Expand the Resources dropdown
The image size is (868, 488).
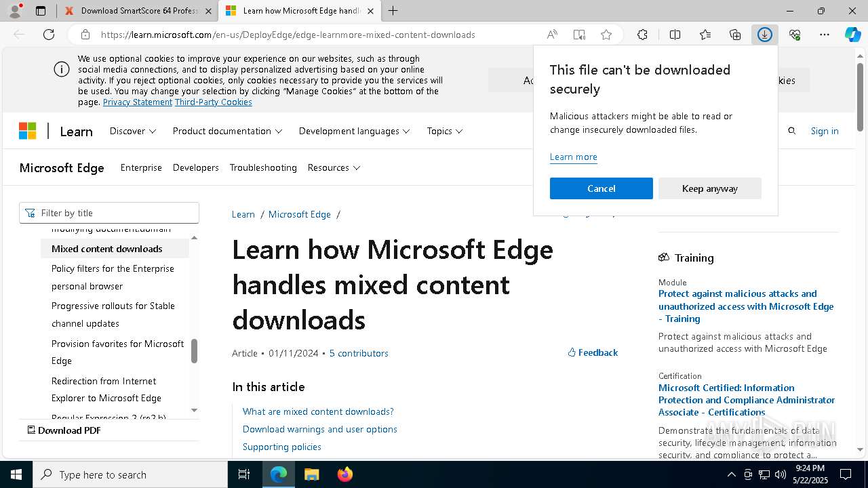[x=334, y=167]
